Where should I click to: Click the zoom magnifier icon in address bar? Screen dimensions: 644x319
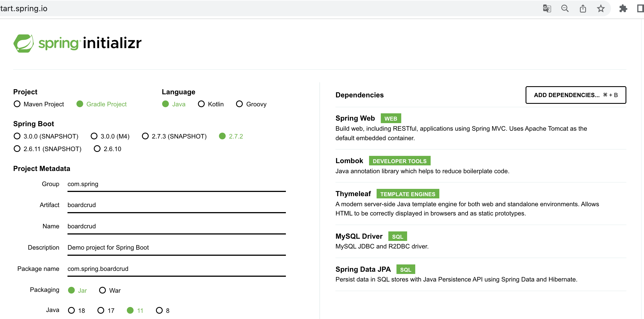[x=565, y=8]
